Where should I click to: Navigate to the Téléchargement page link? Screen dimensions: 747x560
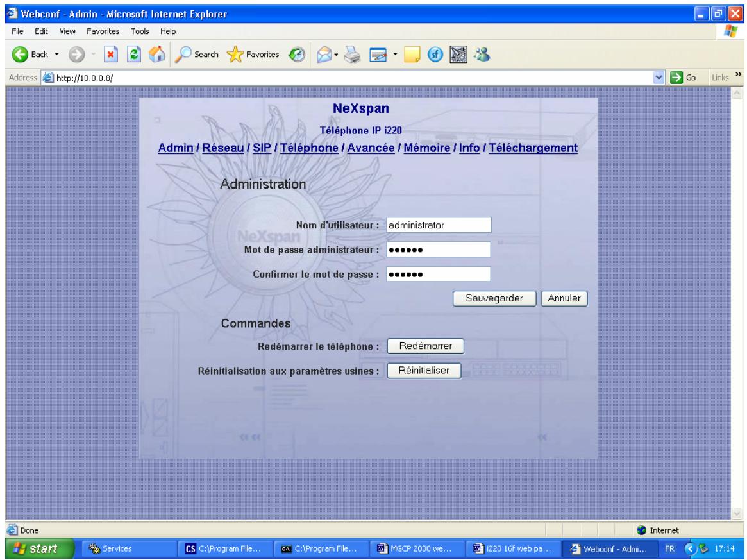533,148
